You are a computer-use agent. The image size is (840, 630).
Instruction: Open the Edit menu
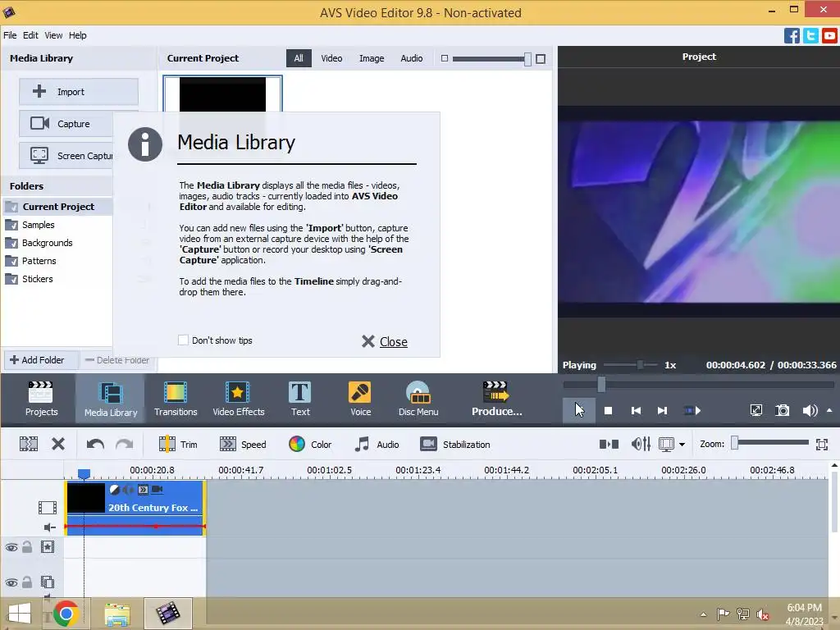click(x=30, y=35)
